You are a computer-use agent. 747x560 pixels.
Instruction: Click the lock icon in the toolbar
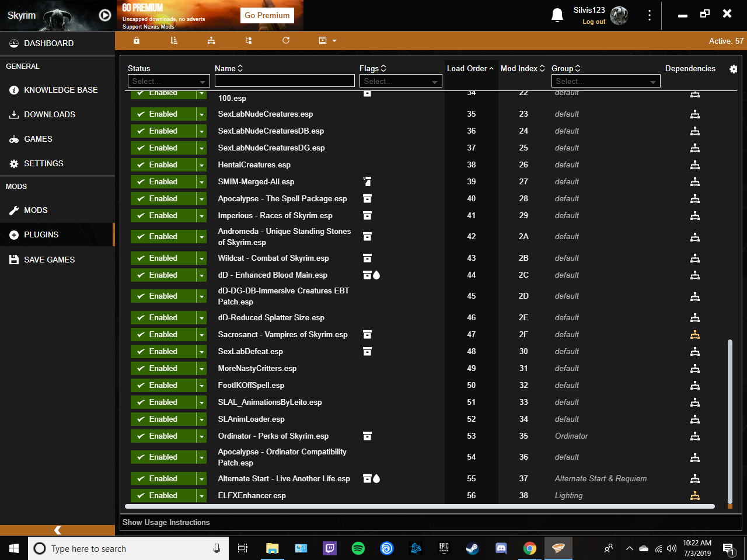[137, 40]
